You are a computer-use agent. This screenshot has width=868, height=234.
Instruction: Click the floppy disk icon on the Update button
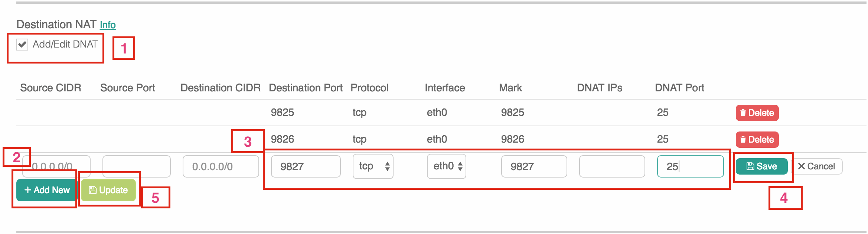point(93,189)
